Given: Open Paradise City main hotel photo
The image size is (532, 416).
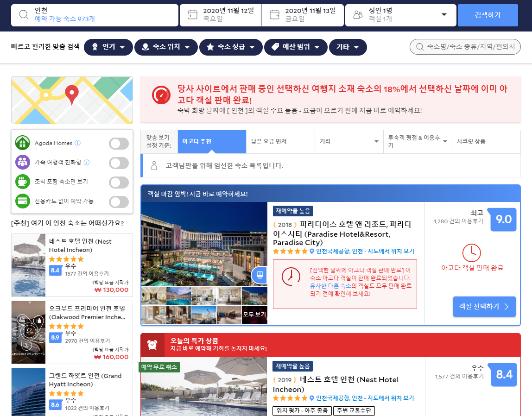Looking at the screenshot, I should click(x=204, y=244).
